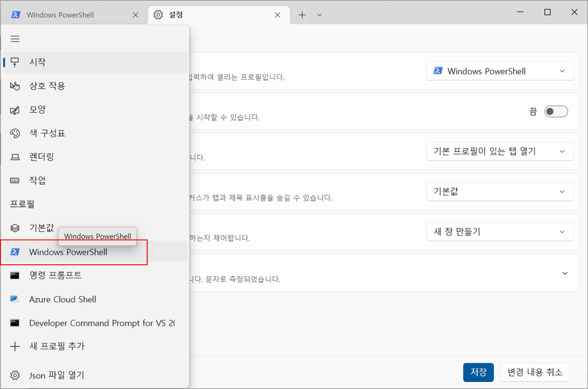Click the hamburger menu icon in sidebar
The height and width of the screenshot is (389, 588).
coord(15,39)
